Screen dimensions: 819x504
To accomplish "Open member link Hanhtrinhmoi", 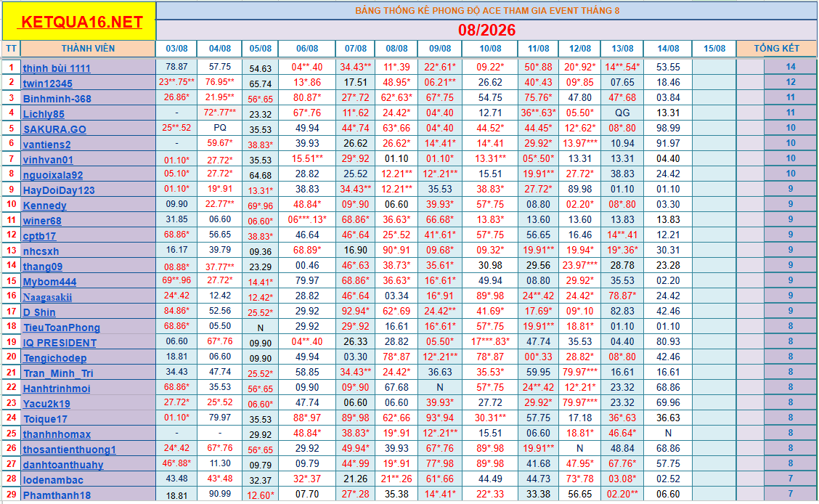I will 57,388.
